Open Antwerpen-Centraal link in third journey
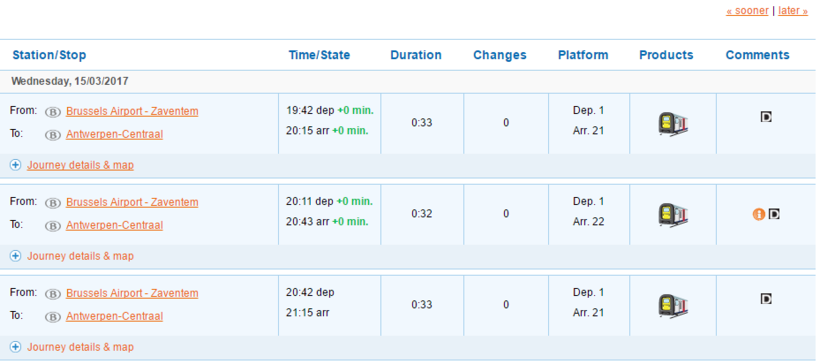This screenshot has height=364, width=820. click(115, 316)
